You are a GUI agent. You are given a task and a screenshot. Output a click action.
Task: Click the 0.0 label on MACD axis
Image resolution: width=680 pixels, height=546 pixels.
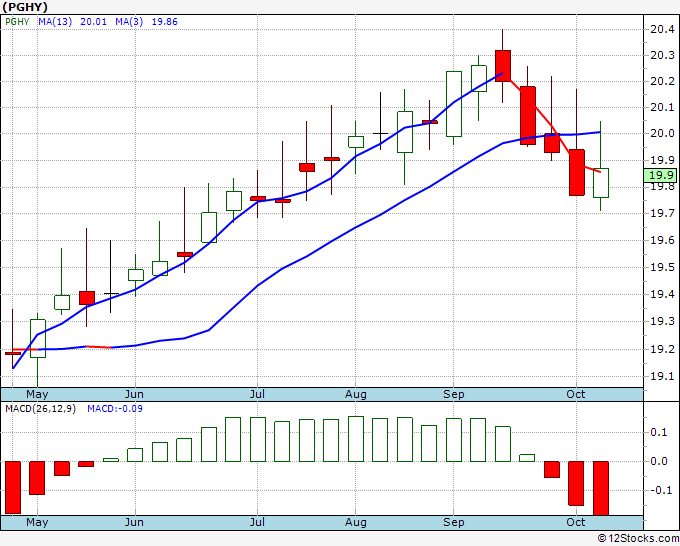pyautogui.click(x=659, y=461)
